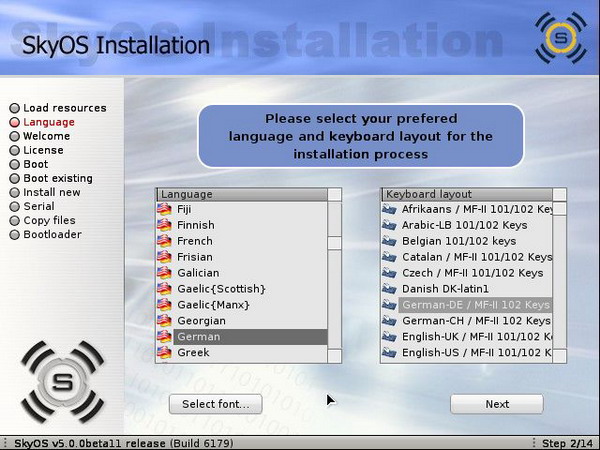The height and width of the screenshot is (450, 600).
Task: Click the flag icon beside German language
Action: 164,337
